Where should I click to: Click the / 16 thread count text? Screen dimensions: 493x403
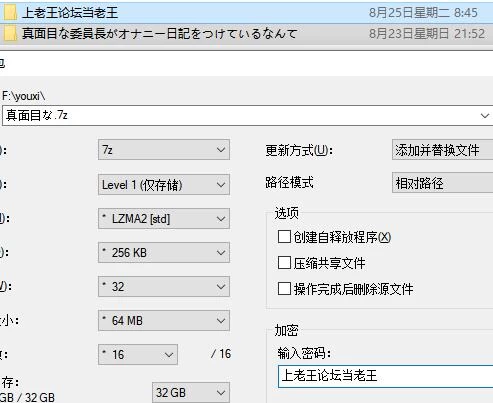221,354
